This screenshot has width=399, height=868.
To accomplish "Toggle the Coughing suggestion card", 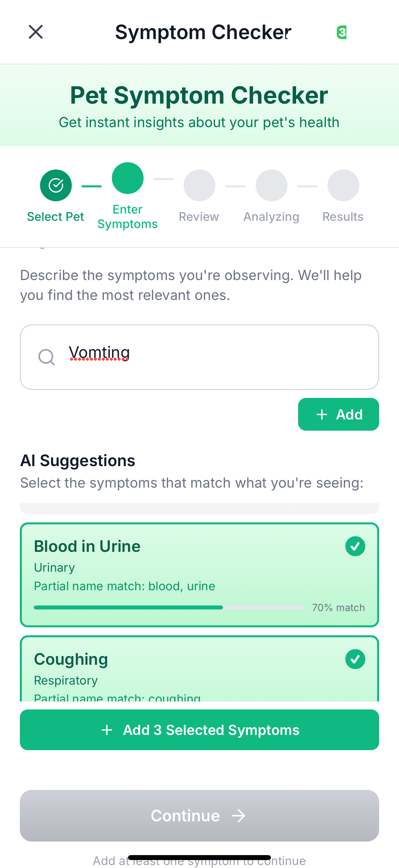I will (x=199, y=668).
